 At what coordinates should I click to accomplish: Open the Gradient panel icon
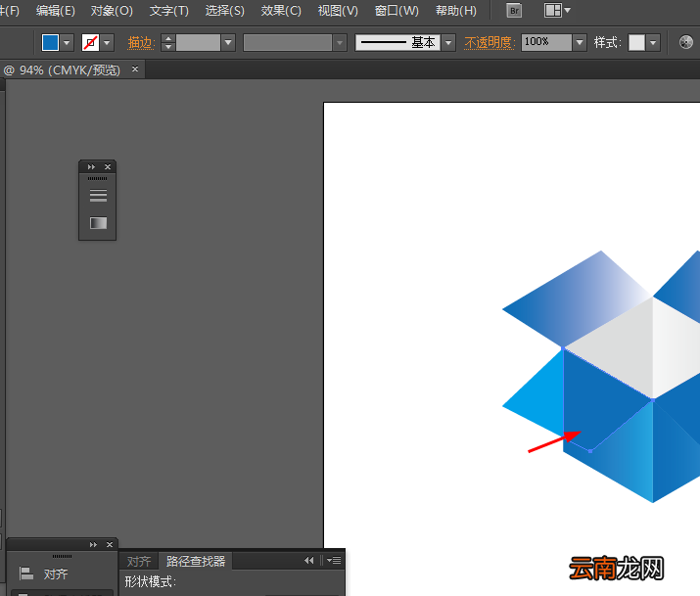point(98,222)
